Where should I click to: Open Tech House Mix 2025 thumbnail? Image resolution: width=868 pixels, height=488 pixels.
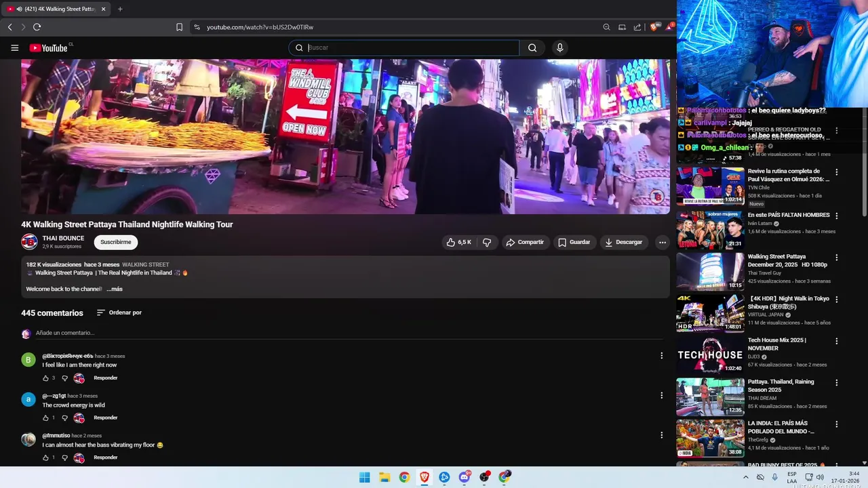pyautogui.click(x=710, y=355)
